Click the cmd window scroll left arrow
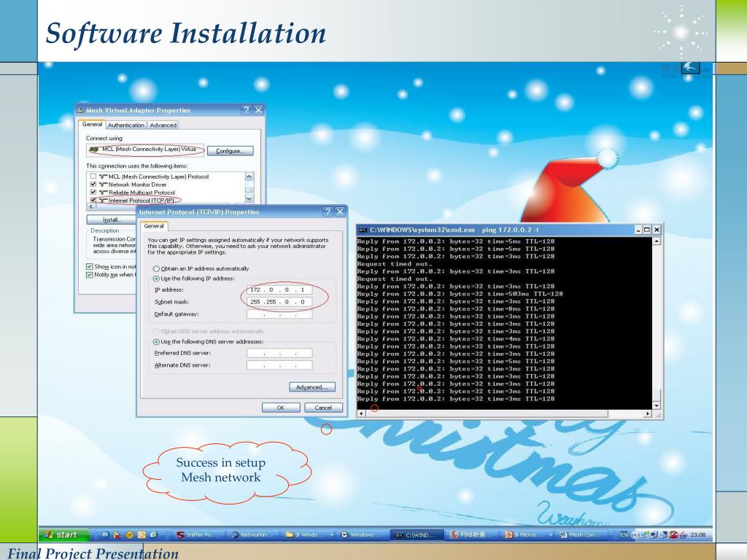747x560 pixels. (360, 414)
